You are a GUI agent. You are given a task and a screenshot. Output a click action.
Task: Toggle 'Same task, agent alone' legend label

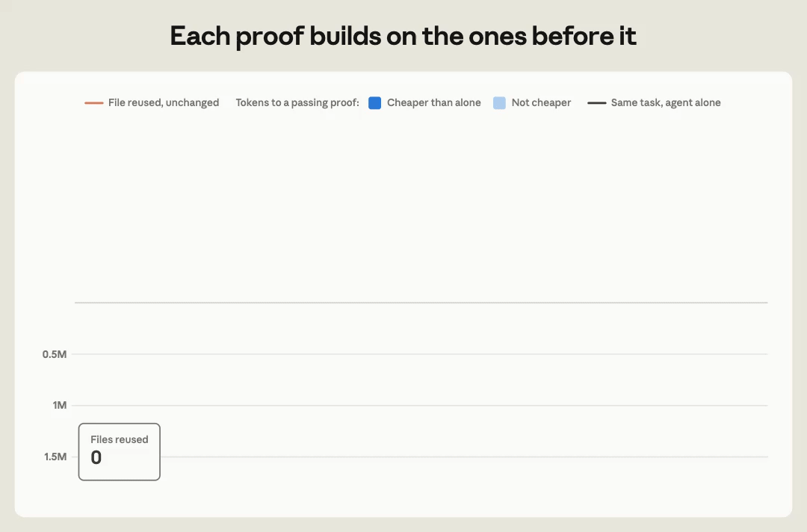(666, 103)
